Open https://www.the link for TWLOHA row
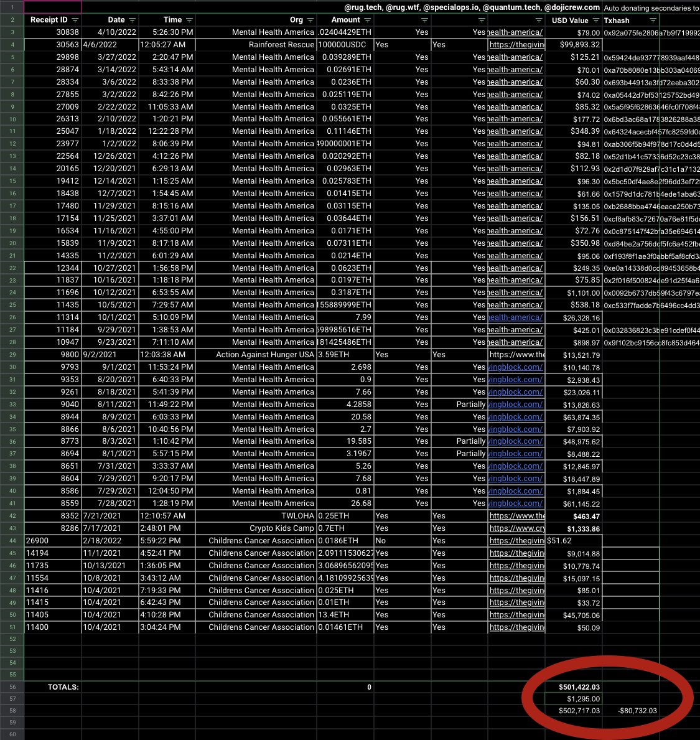Image resolution: width=700 pixels, height=740 pixels. (517, 516)
